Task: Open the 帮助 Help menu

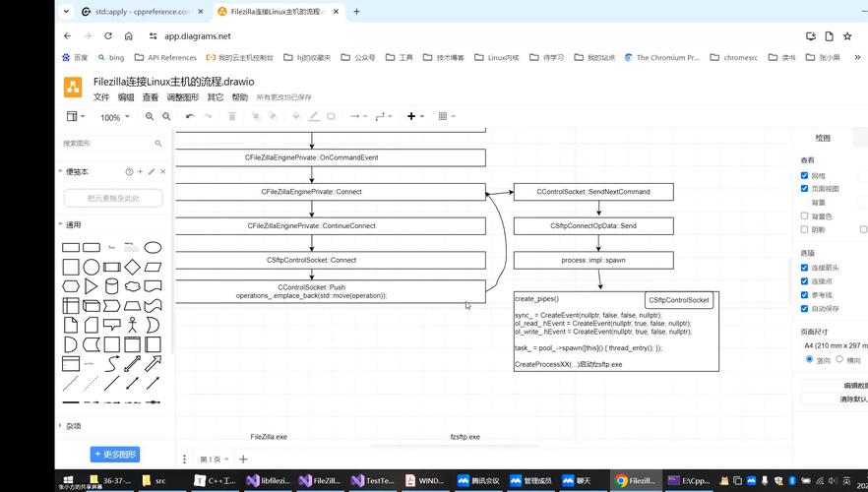Action: click(240, 97)
